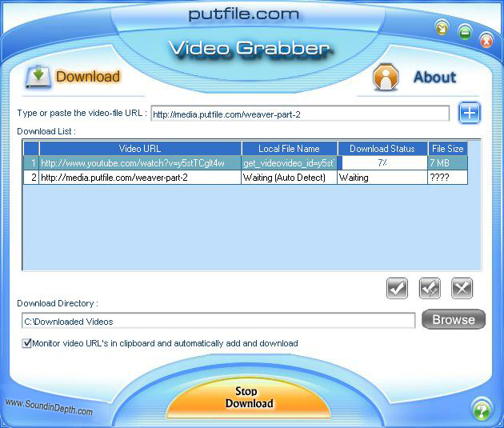Screen dimensions: 504x428
Task: Click the Video URL column header
Action: click(140, 149)
